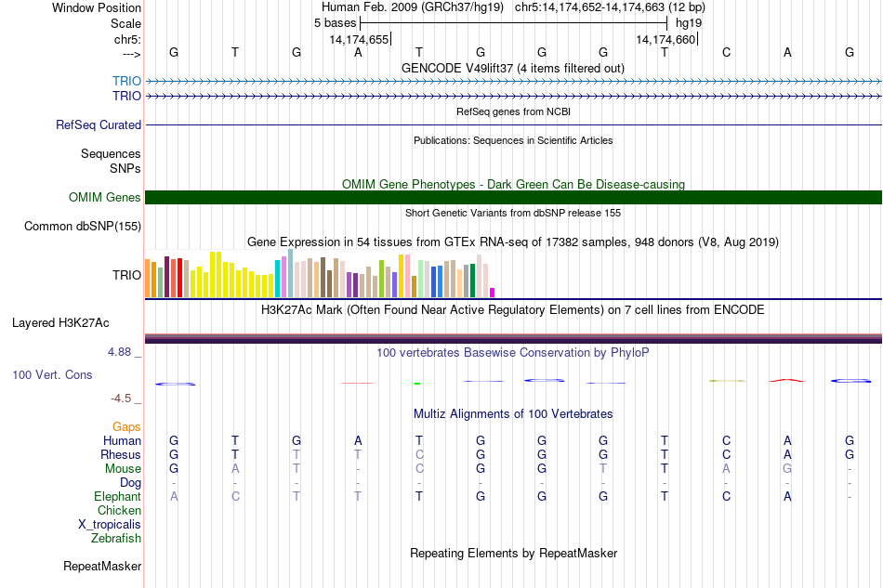Select the 'Human' alignment row label

pos(122,440)
